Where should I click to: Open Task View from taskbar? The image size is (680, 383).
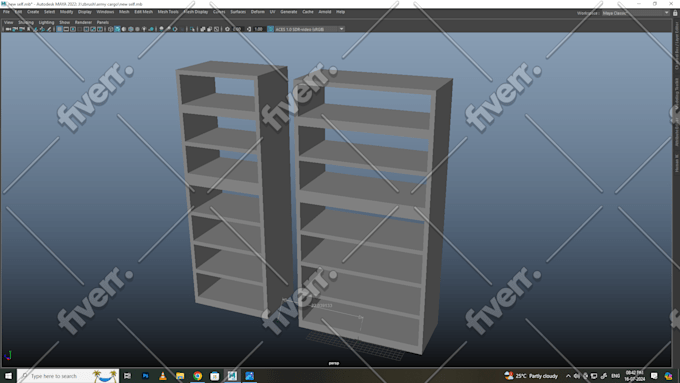click(x=128, y=376)
